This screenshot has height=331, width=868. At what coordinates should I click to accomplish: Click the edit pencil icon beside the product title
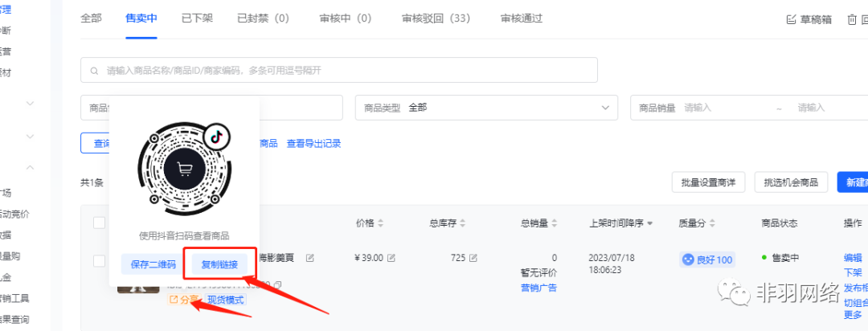point(310,258)
